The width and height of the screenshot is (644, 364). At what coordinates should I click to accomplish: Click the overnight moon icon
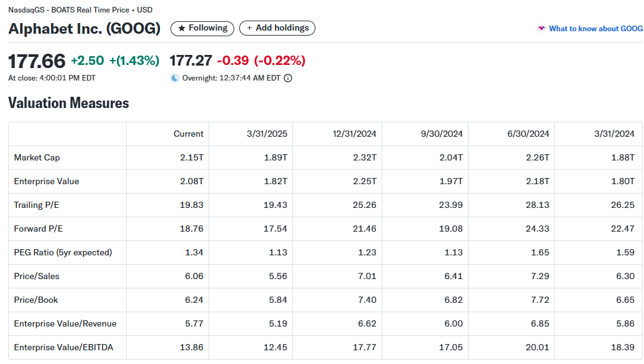tap(174, 78)
